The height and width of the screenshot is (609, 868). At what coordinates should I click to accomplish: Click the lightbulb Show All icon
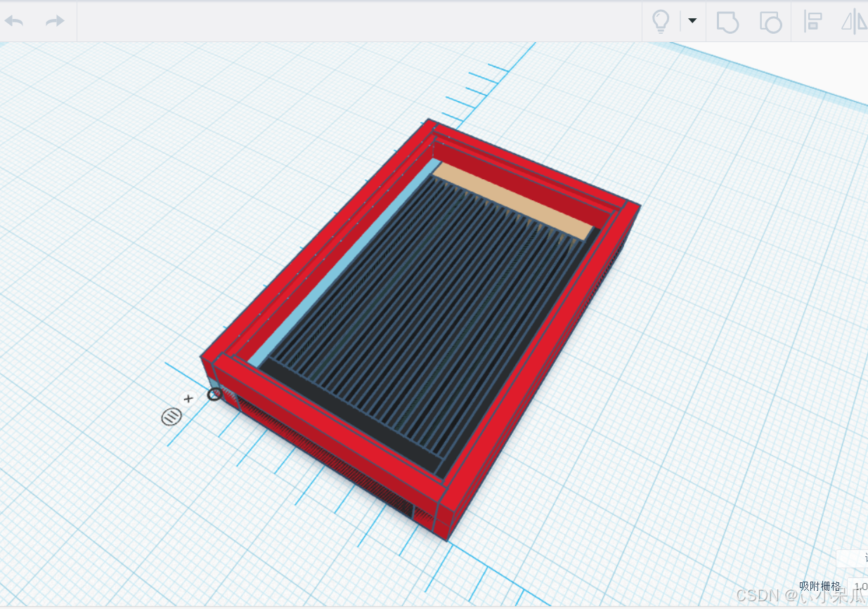(661, 21)
